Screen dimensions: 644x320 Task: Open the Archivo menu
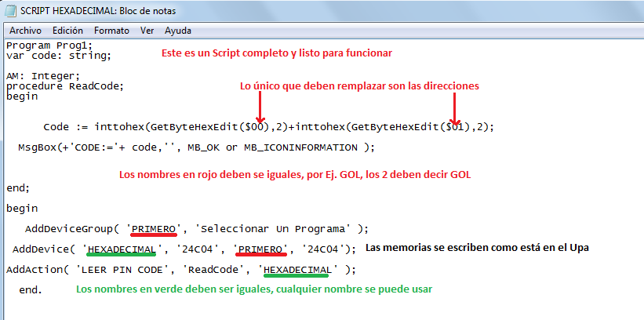25,31
